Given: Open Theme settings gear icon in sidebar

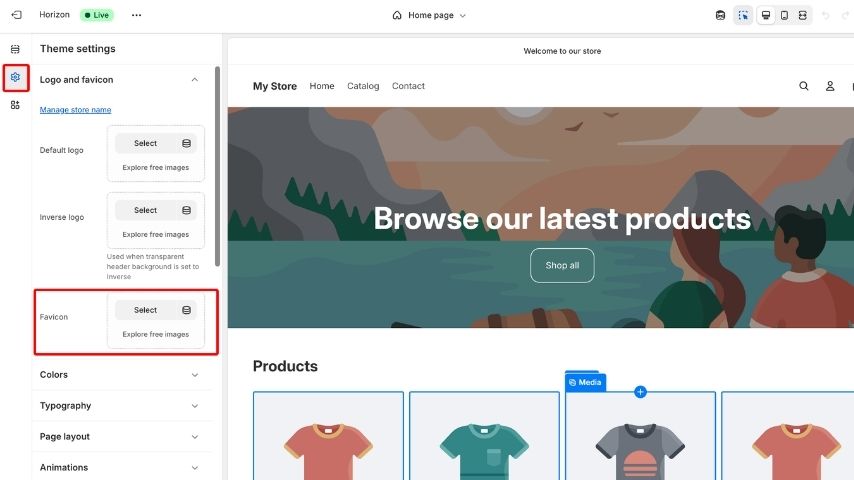Looking at the screenshot, I should pos(15,77).
